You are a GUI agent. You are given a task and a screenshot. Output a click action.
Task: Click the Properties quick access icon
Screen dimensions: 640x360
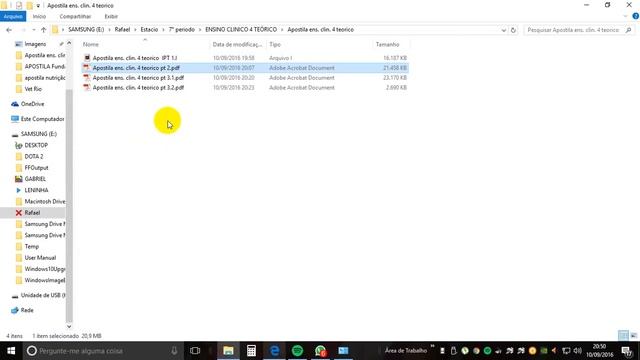[19, 6]
